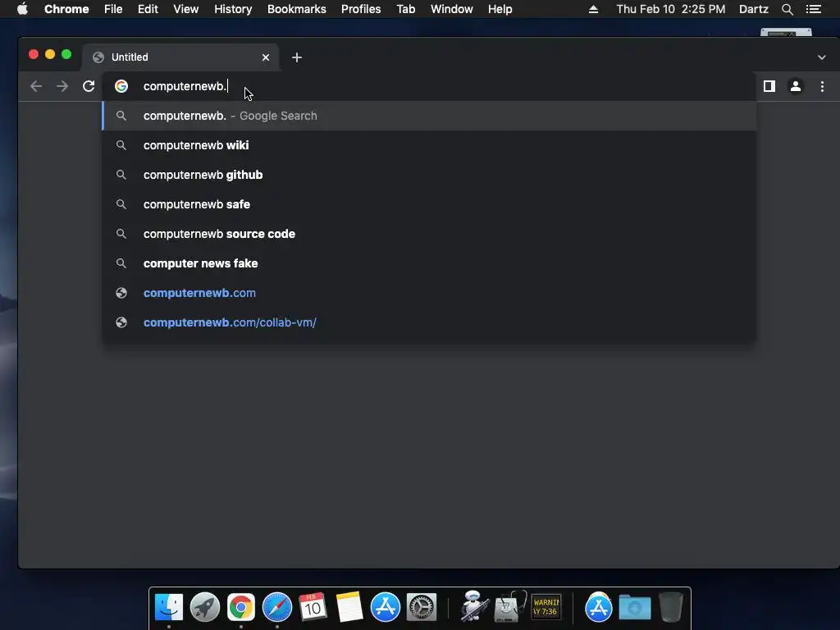Open the Trash in the dock
Screen dimensions: 840x630
coord(671,607)
